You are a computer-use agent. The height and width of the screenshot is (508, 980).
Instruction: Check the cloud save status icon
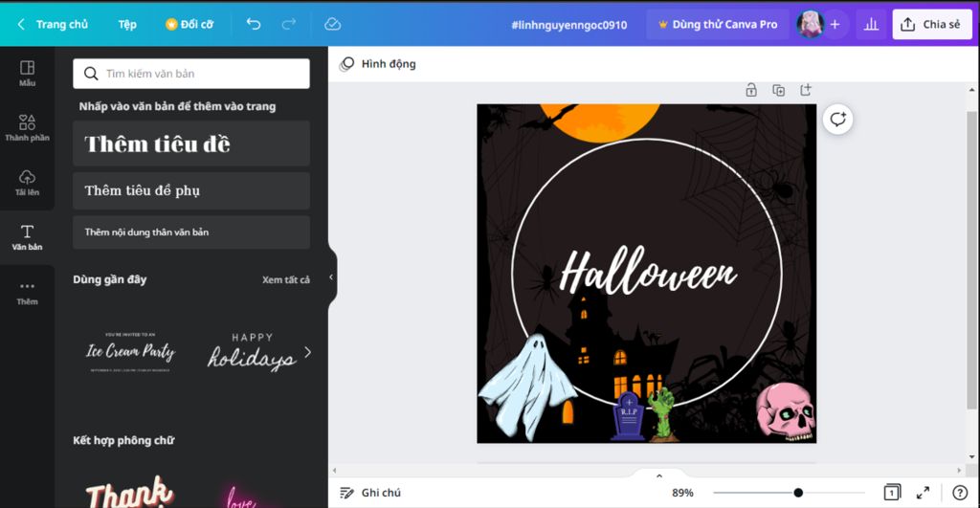pos(332,24)
